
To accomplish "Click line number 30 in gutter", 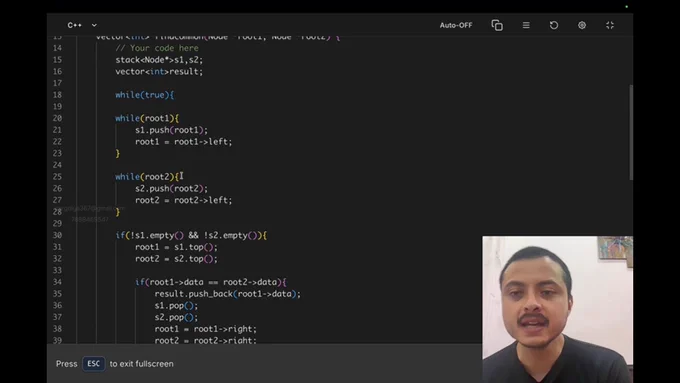I will [x=57, y=235].
